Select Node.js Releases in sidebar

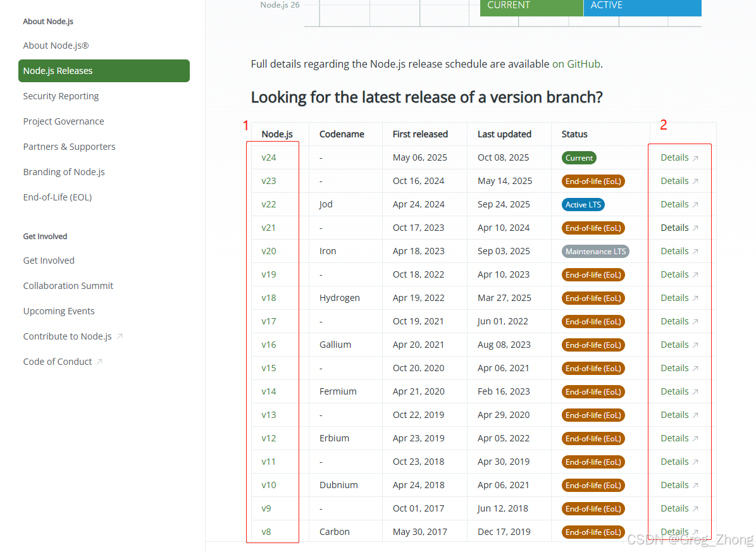click(x=104, y=71)
